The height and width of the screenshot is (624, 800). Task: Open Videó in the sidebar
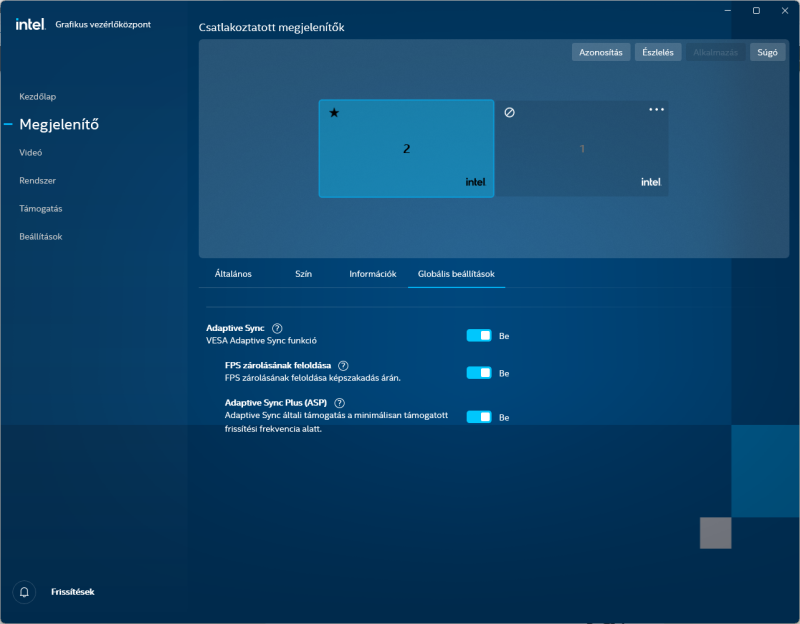[x=31, y=153]
